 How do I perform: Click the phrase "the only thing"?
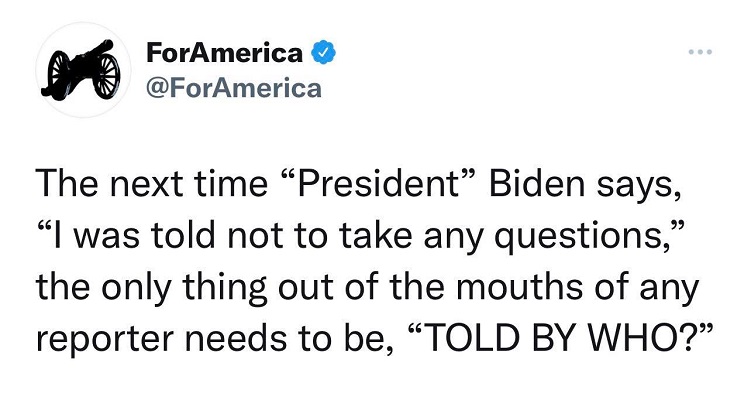pos(127,286)
